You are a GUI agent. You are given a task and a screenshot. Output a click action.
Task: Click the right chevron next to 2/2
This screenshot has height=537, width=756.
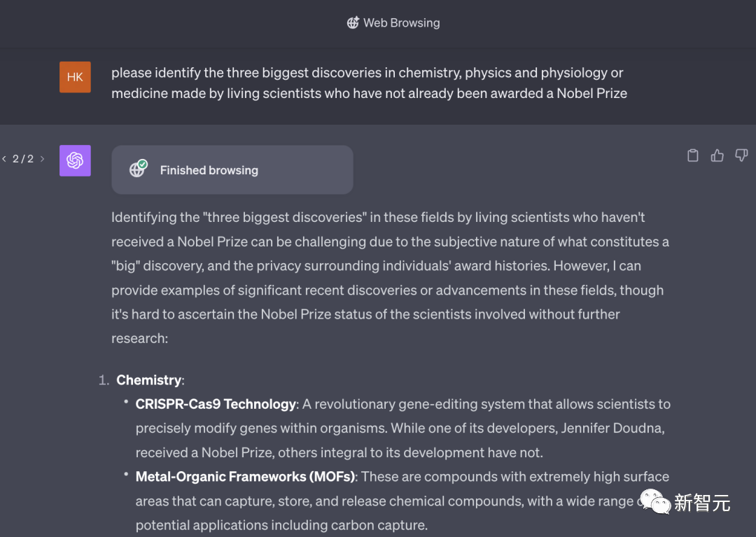(x=41, y=159)
